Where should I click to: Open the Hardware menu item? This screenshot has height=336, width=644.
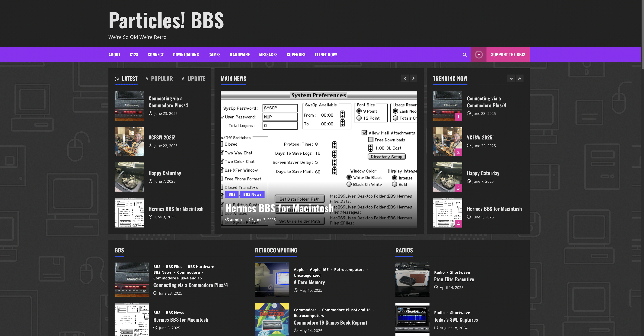point(240,54)
